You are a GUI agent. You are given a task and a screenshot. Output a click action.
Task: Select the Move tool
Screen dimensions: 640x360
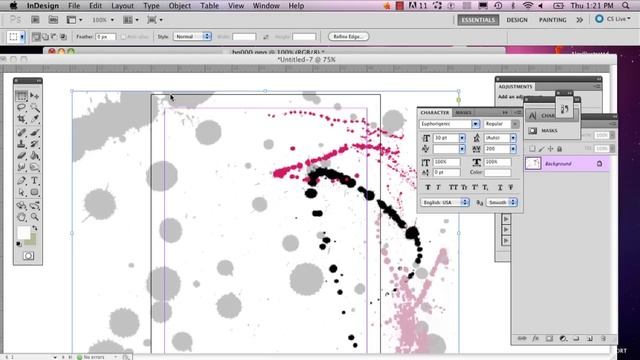[35, 96]
